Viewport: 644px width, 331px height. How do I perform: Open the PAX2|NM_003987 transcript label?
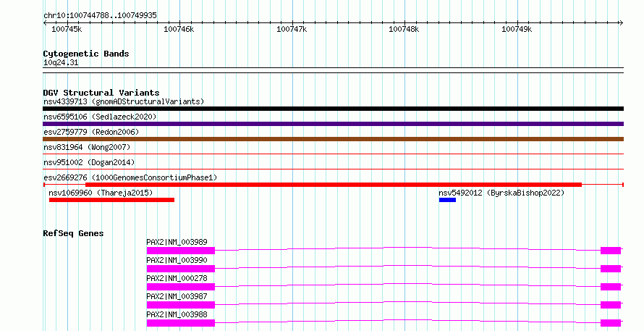tap(177, 296)
